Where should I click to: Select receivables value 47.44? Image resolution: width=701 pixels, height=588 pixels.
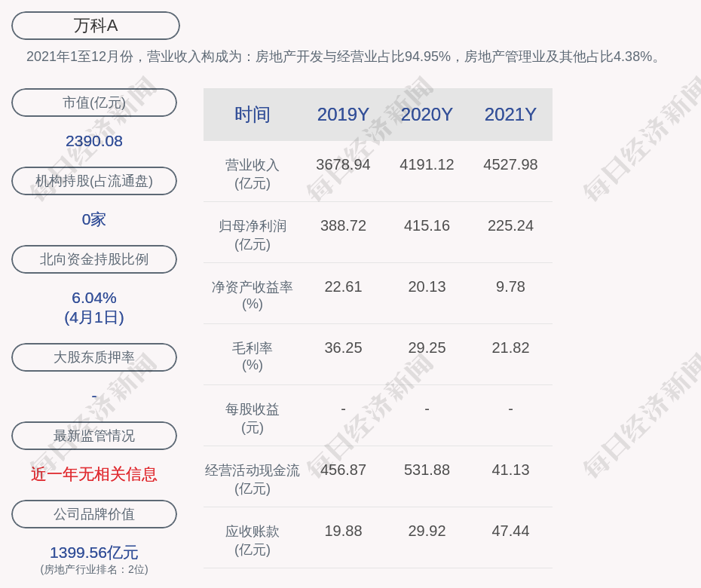coord(510,531)
